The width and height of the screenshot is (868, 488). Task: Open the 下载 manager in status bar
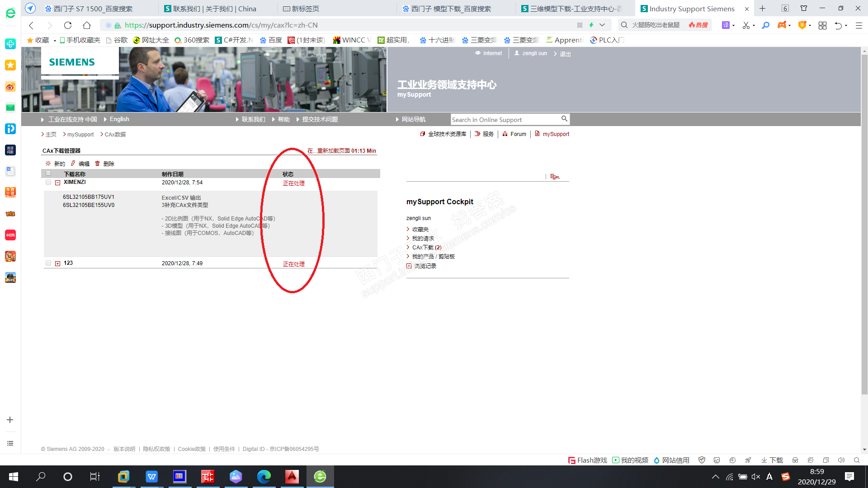click(x=772, y=460)
